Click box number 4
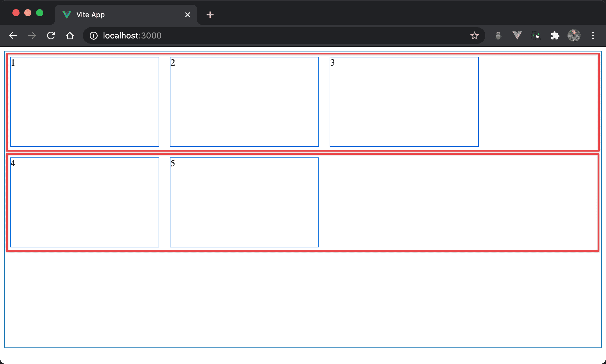 [x=84, y=202]
